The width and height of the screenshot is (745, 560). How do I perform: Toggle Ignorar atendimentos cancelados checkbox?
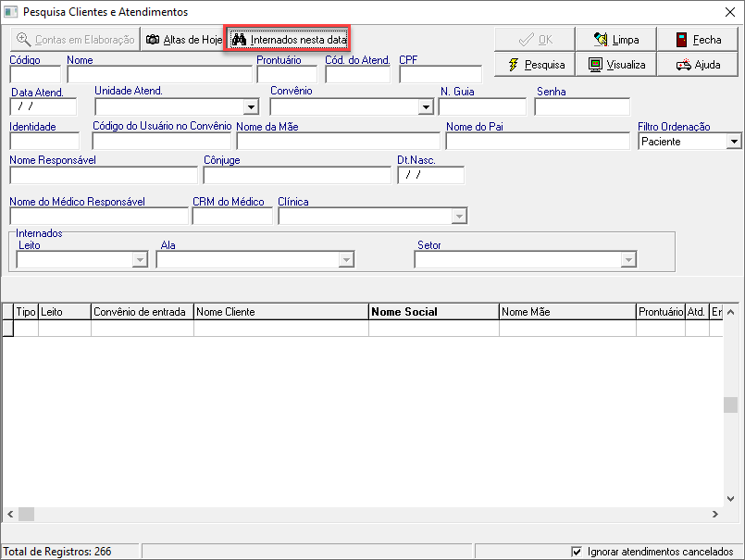[577, 552]
